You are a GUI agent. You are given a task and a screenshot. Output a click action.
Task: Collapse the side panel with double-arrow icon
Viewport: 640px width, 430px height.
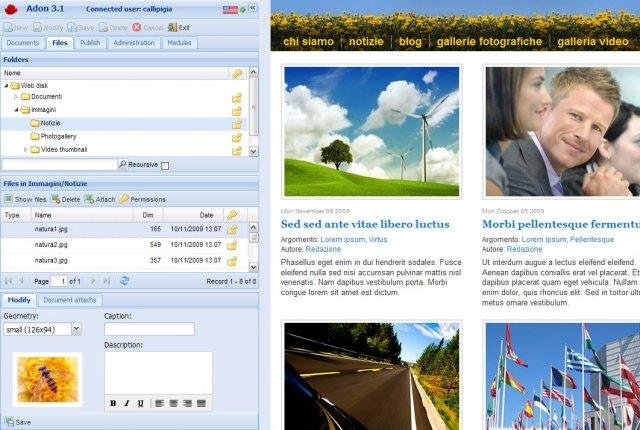coord(253,8)
